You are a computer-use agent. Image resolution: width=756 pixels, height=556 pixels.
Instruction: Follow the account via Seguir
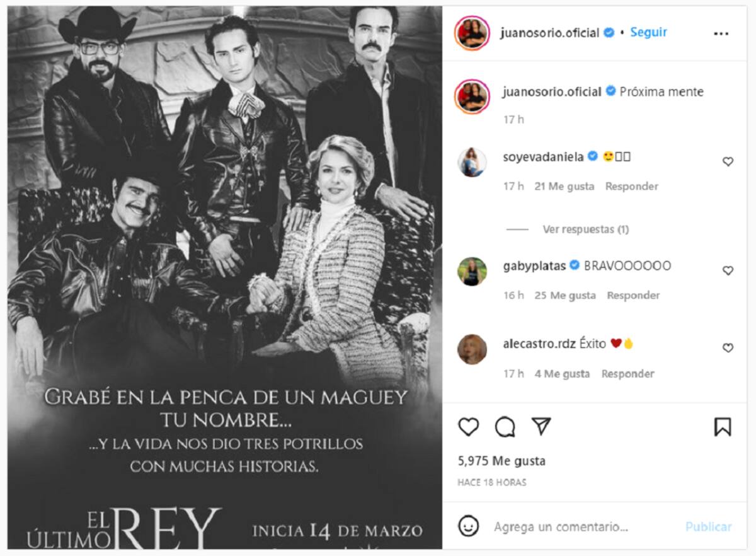coord(649,32)
